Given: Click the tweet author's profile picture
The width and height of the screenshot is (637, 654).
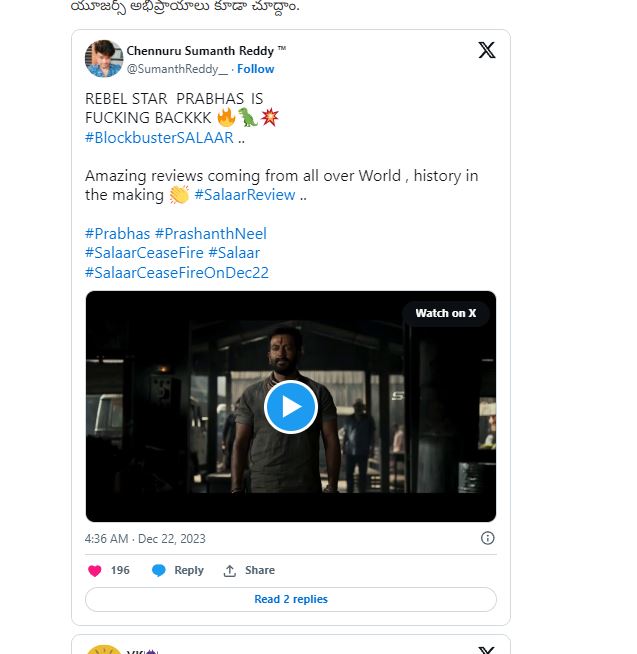Looking at the screenshot, I should (104, 59).
